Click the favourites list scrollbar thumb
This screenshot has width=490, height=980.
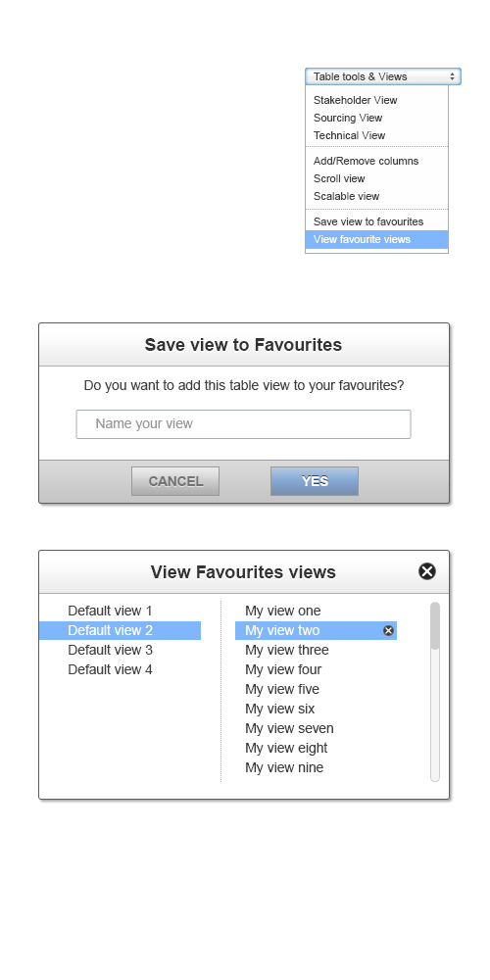(435, 625)
